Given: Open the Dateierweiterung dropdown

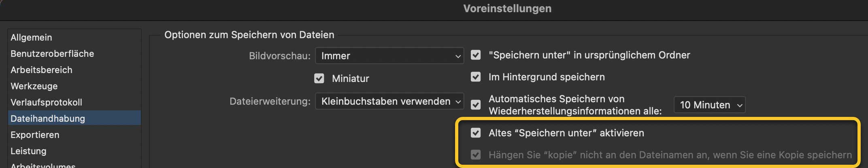Looking at the screenshot, I should point(389,101).
